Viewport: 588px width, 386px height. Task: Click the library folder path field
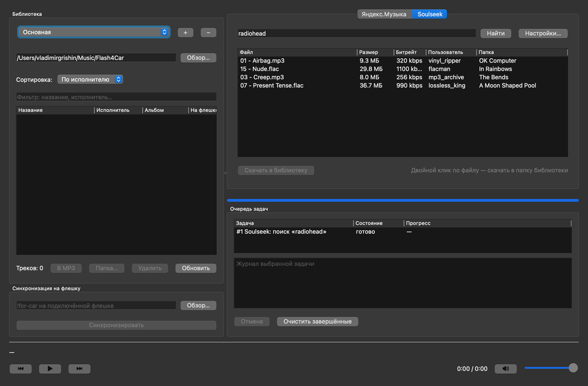pos(96,58)
